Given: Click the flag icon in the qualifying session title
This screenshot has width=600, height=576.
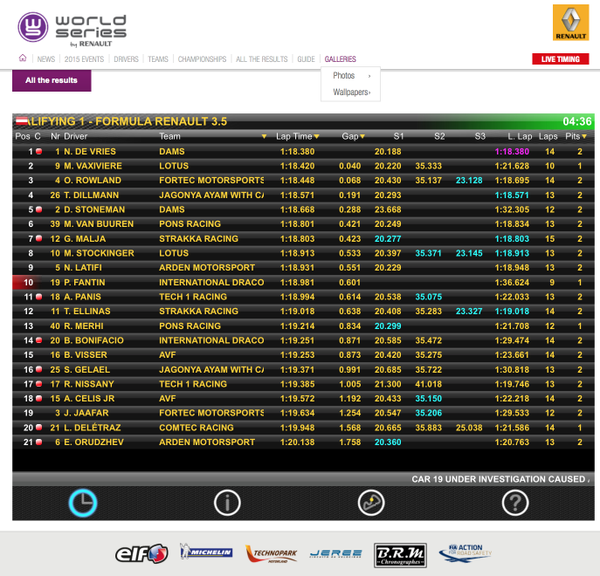Looking at the screenshot, I should [x=21, y=121].
